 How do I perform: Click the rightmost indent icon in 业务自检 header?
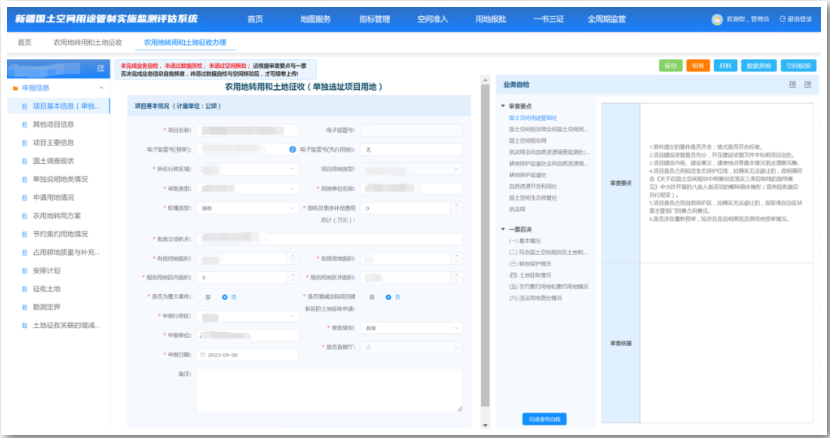(x=809, y=85)
